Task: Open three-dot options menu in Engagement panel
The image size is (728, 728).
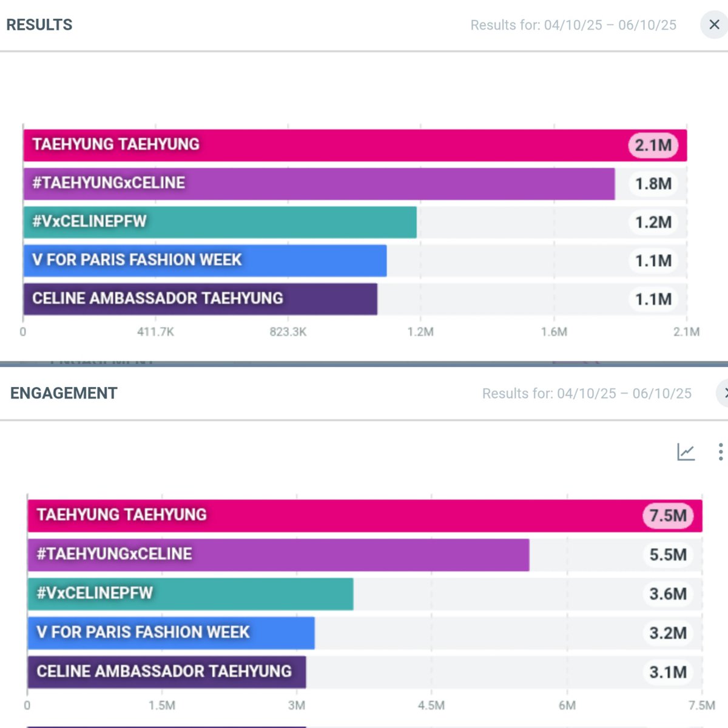Action: (x=720, y=452)
